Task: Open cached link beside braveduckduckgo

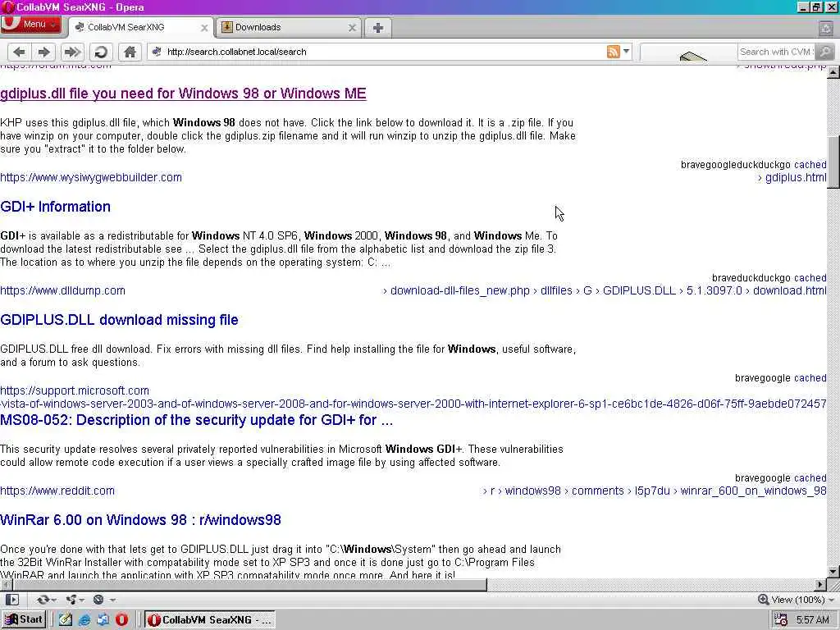Action: pyautogui.click(x=810, y=277)
